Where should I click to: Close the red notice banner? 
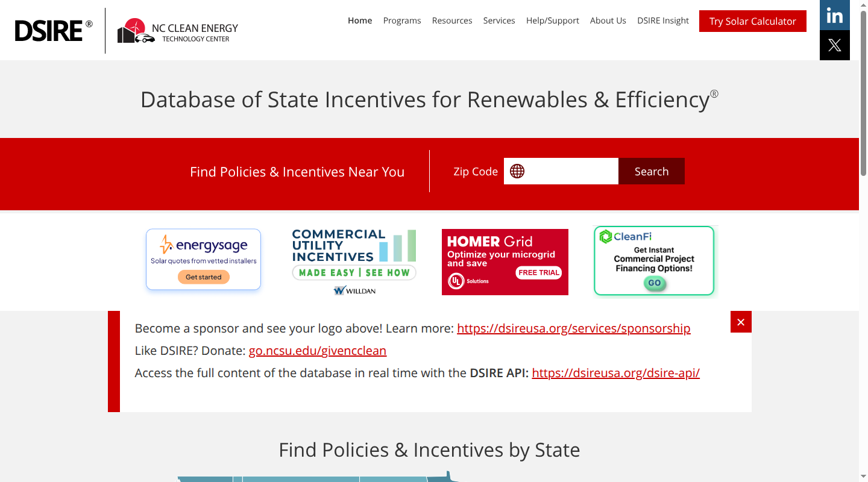tap(741, 322)
